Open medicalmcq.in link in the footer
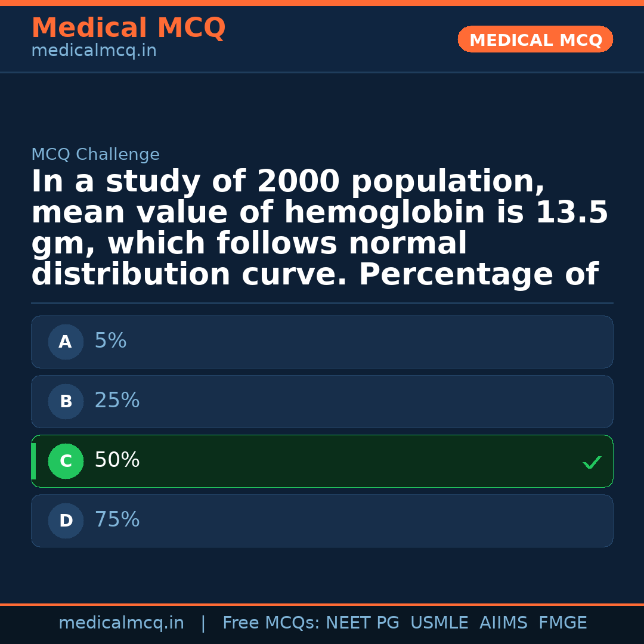The width and height of the screenshot is (644, 644). pos(121,623)
